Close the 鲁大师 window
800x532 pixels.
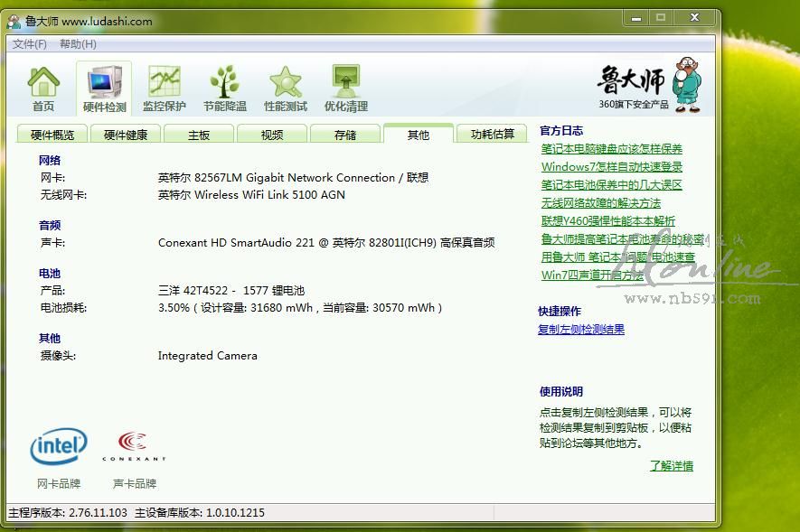pos(694,18)
